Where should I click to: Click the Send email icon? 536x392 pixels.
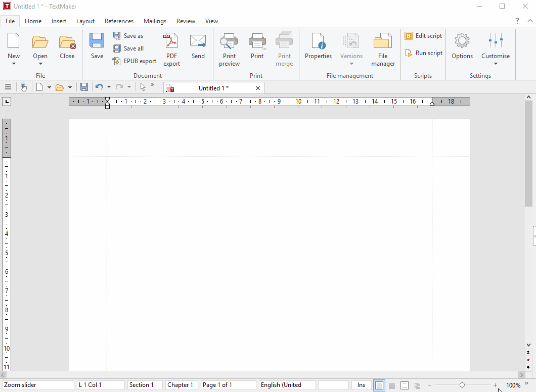198,47
